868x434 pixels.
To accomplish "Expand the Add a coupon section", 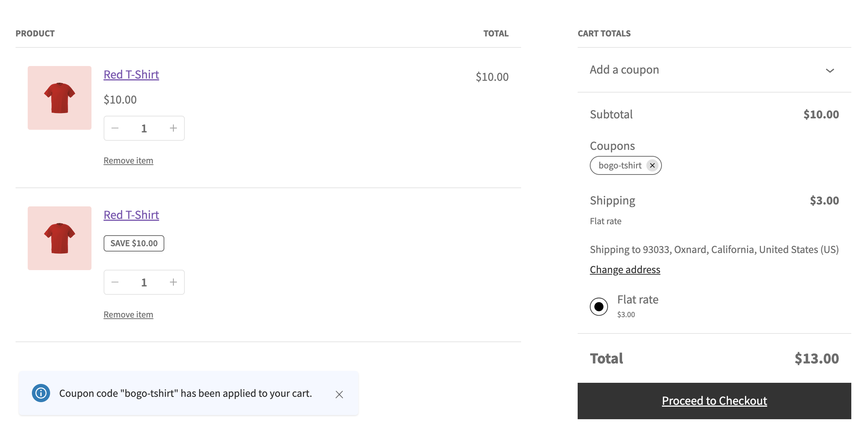I will click(624, 69).
